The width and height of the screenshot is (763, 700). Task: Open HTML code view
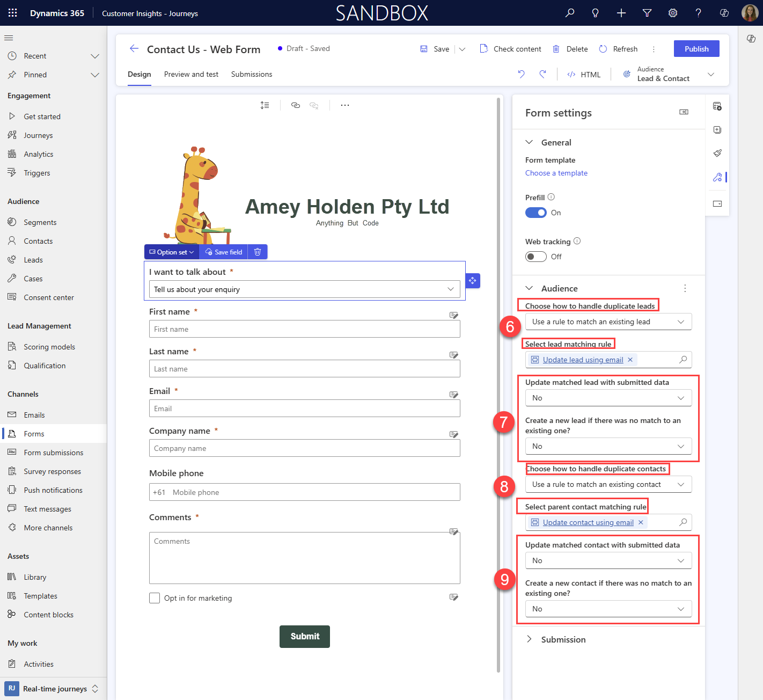[584, 75]
